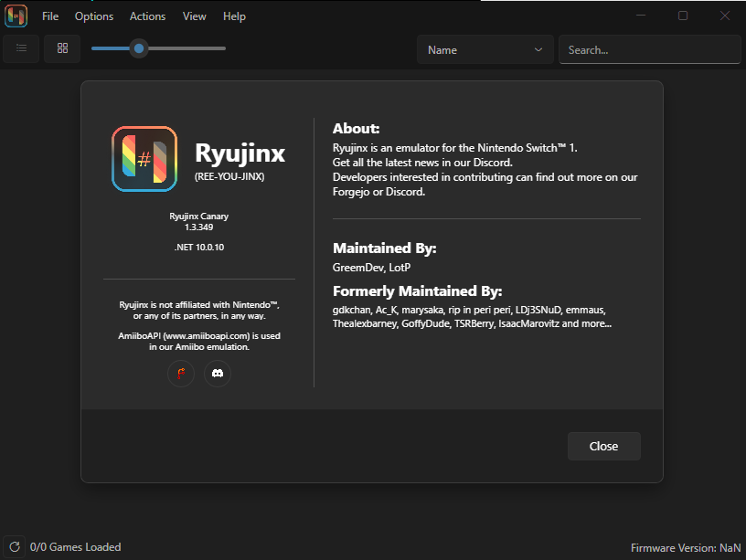Click the AmiiboAPI attribution text
The image size is (746, 560).
click(x=199, y=342)
